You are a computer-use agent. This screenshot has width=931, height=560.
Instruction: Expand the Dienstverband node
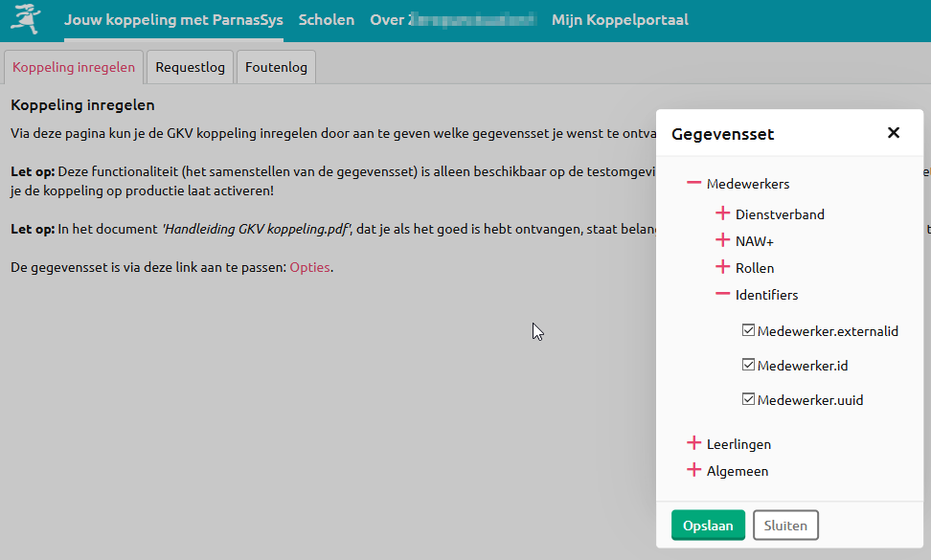click(x=722, y=213)
